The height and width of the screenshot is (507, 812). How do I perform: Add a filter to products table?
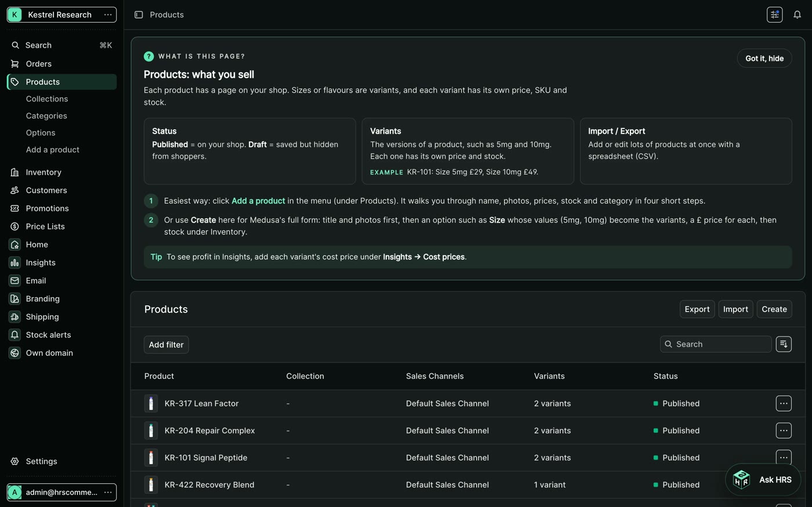pyautogui.click(x=166, y=345)
